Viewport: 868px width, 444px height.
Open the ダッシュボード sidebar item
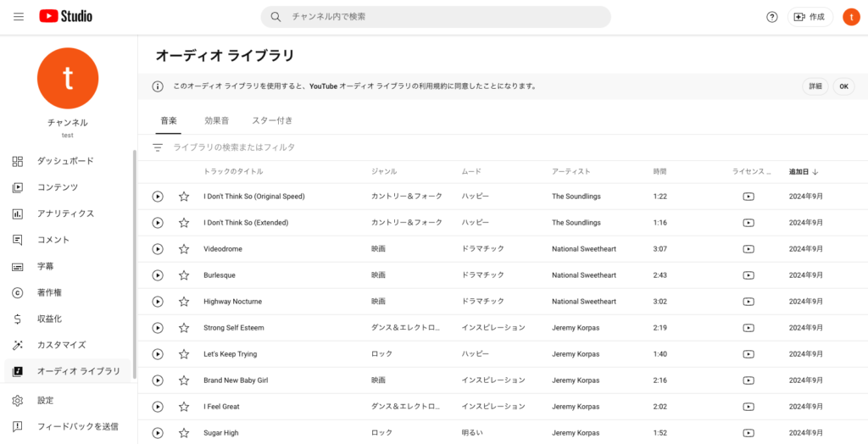[x=66, y=161]
